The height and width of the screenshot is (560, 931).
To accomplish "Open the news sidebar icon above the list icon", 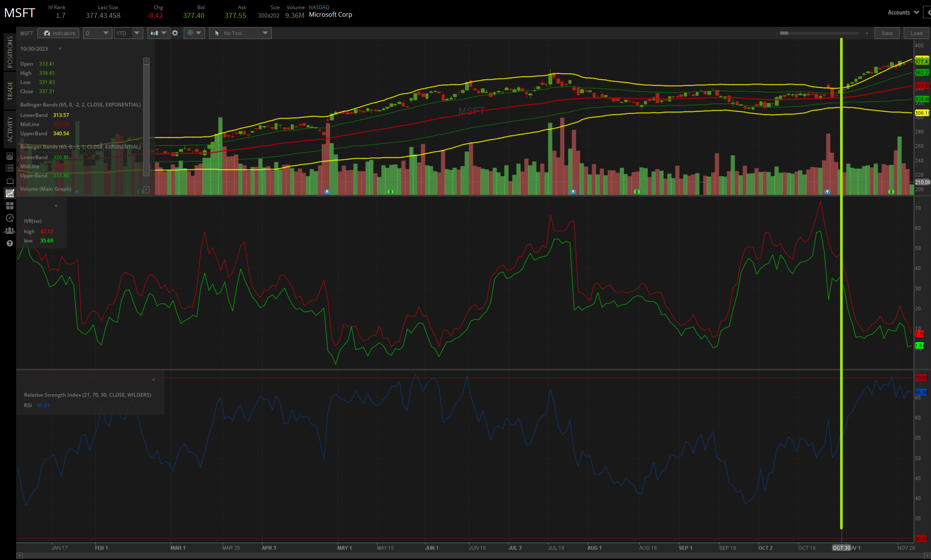I will [x=10, y=156].
